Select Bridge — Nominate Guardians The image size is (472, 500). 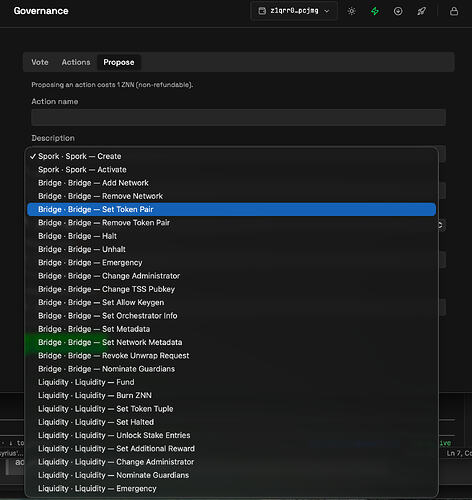[x=231, y=369]
